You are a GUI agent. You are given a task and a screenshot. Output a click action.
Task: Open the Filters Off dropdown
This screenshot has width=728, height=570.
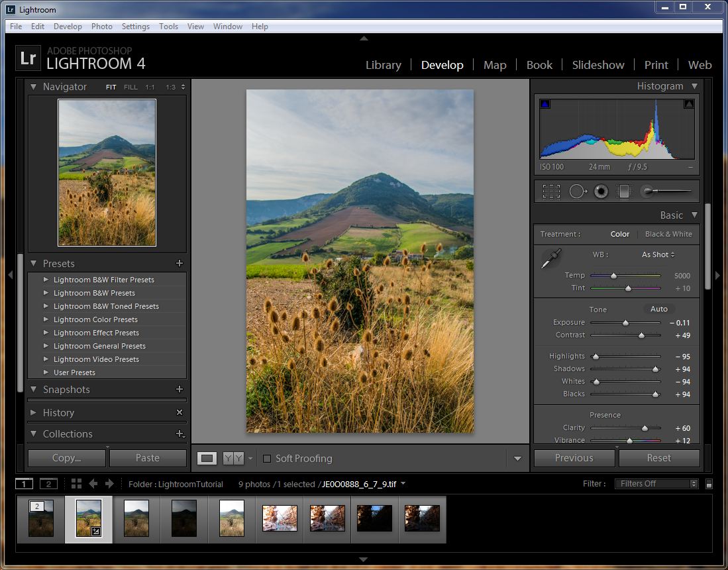(x=656, y=484)
